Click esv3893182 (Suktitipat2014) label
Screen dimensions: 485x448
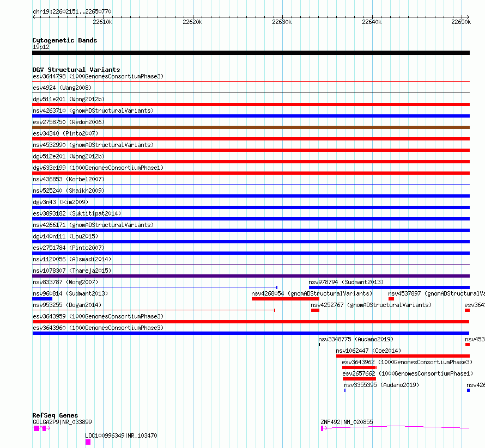point(77,213)
